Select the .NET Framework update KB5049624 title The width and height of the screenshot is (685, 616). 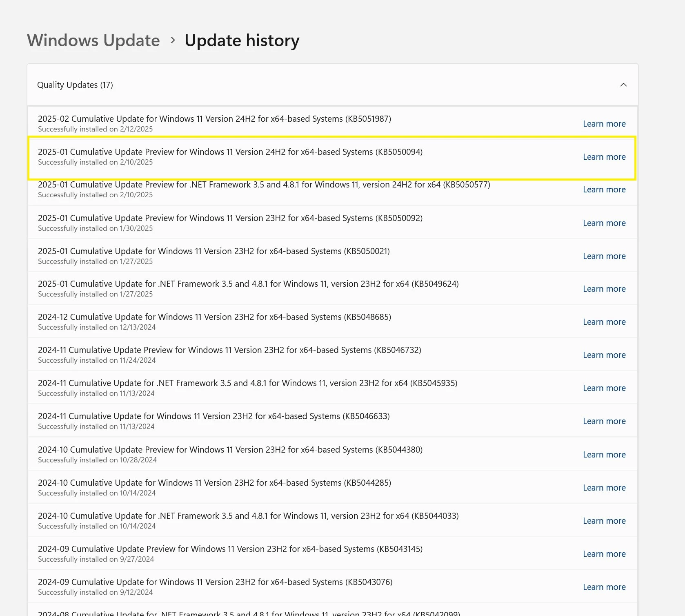coord(248,284)
